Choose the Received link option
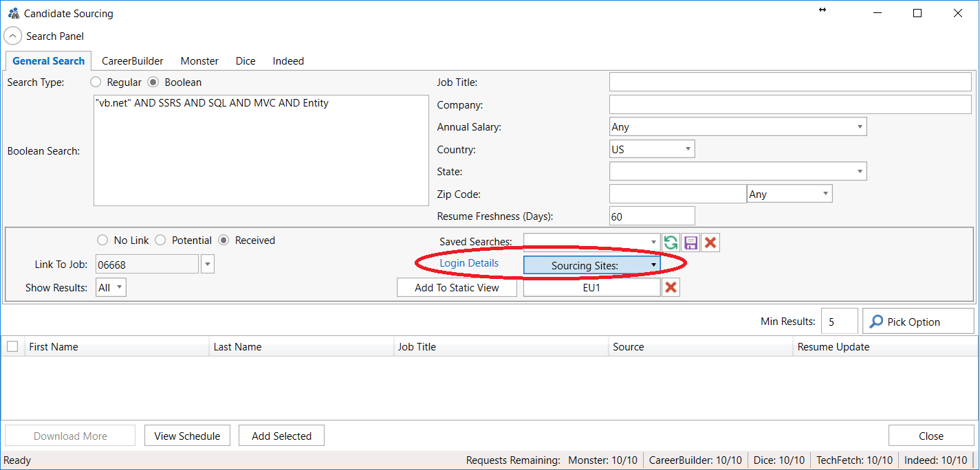The height and width of the screenshot is (470, 980). coord(224,240)
